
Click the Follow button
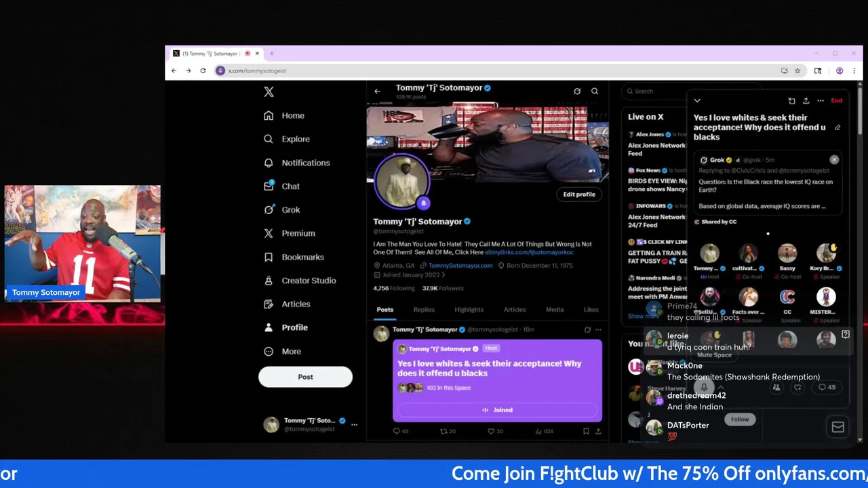click(x=740, y=420)
